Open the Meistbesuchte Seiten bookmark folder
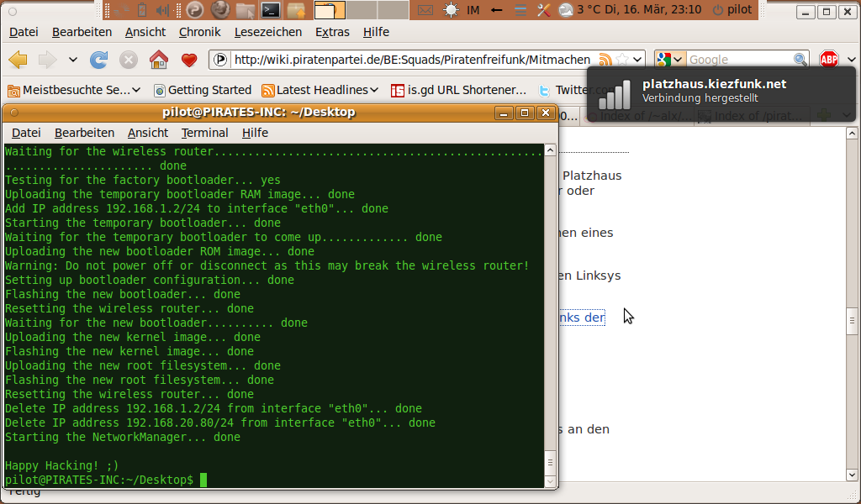 pos(74,90)
